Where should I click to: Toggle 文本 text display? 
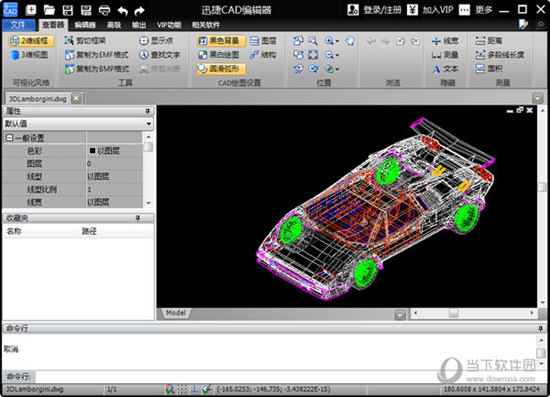coord(445,69)
